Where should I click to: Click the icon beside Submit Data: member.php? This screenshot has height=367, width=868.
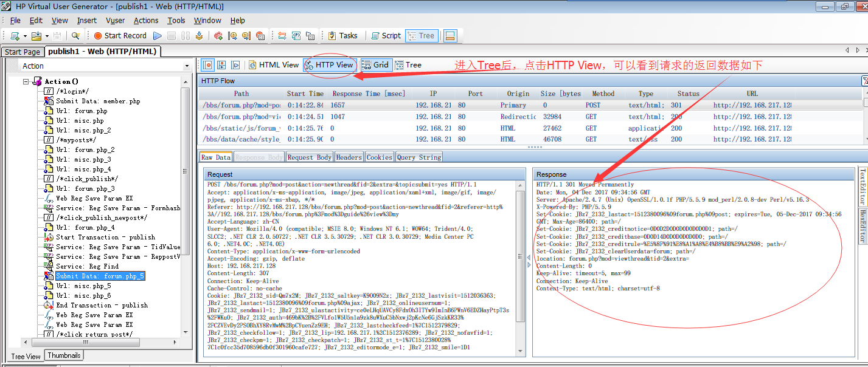click(49, 101)
